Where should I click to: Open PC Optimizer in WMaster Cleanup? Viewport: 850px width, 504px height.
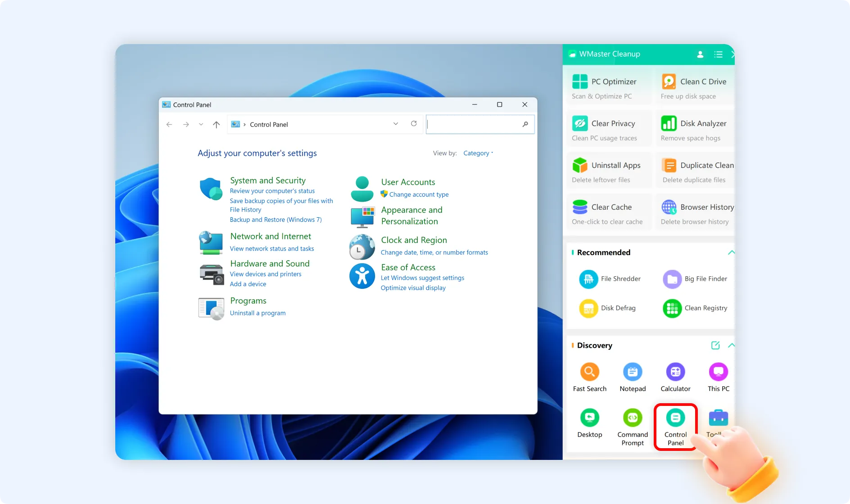tap(609, 85)
